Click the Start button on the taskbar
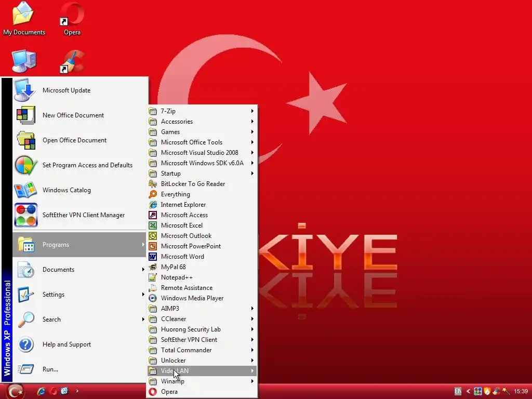The width and height of the screenshot is (532, 399). 15,392
